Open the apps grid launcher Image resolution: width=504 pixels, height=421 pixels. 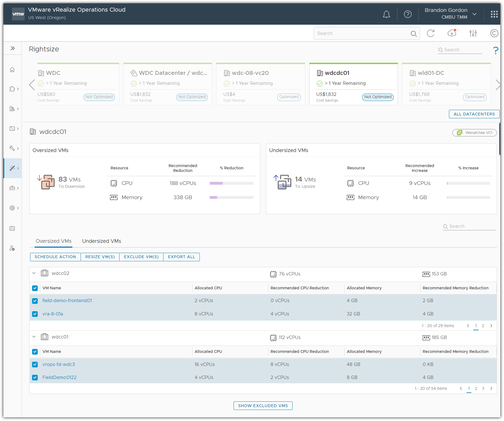click(494, 14)
